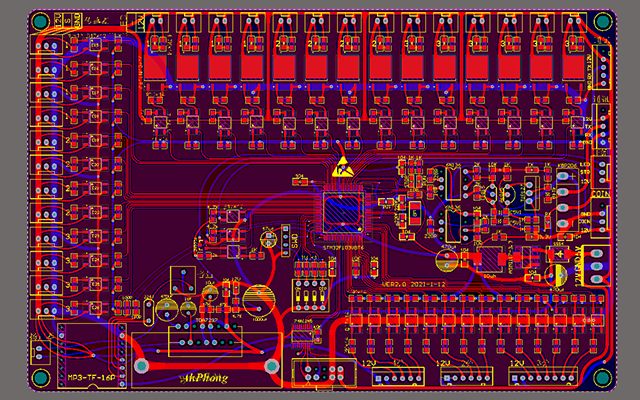Select the COIN connector on right edge
This screenshot has height=400, width=640.
tap(600, 217)
